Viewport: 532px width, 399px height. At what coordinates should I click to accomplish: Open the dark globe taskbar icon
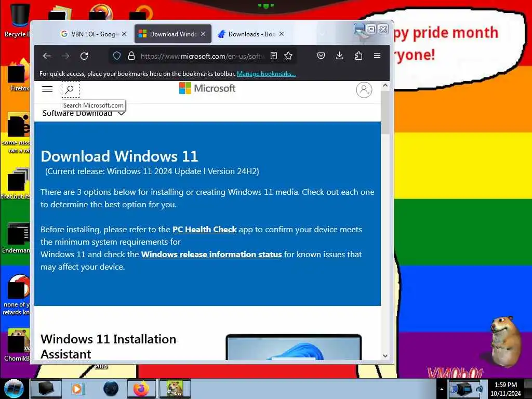click(111, 389)
